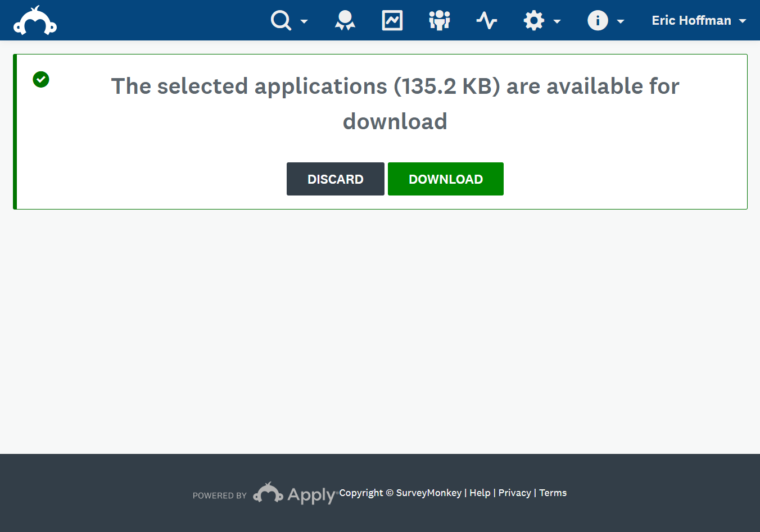Open the users group icon
This screenshot has height=532, width=760.
click(440, 21)
